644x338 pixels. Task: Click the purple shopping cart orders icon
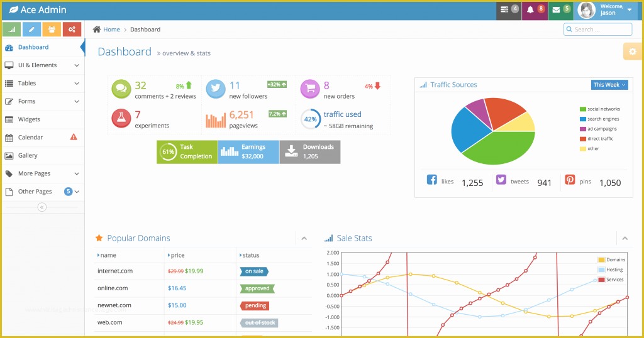click(310, 89)
